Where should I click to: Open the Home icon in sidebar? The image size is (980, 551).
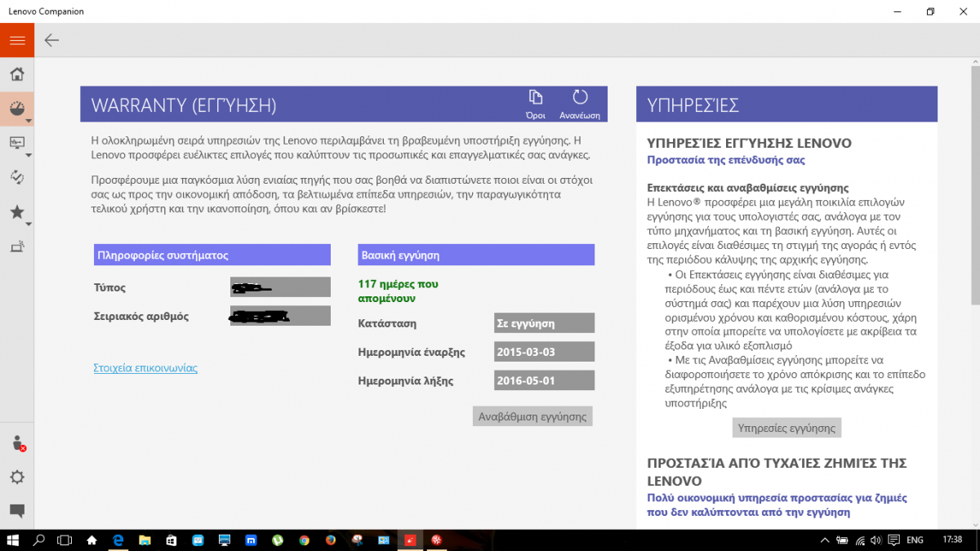[x=16, y=75]
